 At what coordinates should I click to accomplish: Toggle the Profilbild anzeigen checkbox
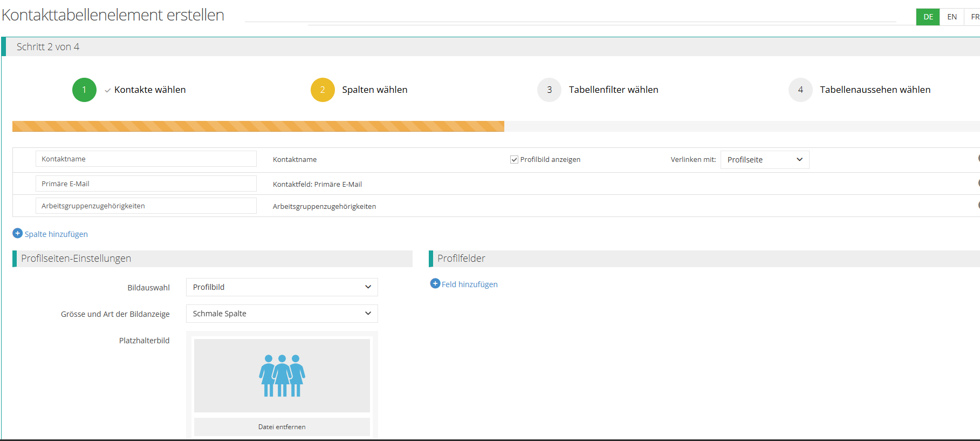[514, 160]
